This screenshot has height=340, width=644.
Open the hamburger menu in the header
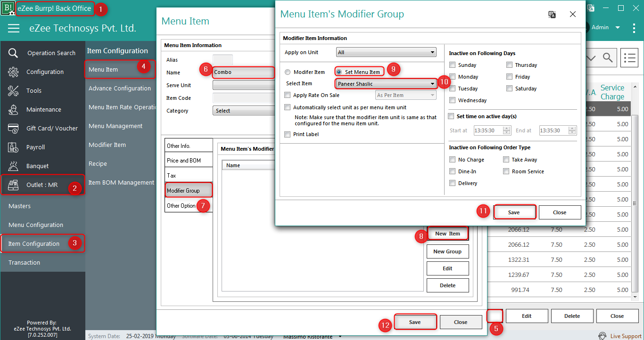[x=14, y=28]
